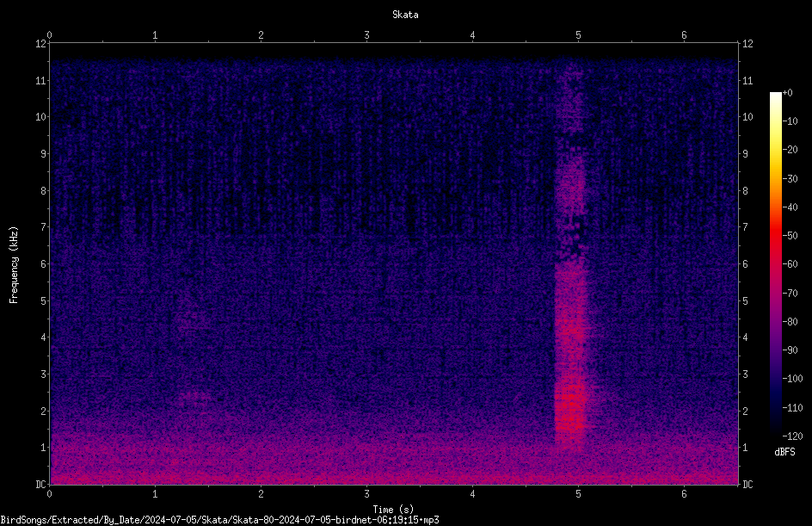Click the 6 tick on the bottom time axis
Screen dimensions: 812x526
(684, 494)
